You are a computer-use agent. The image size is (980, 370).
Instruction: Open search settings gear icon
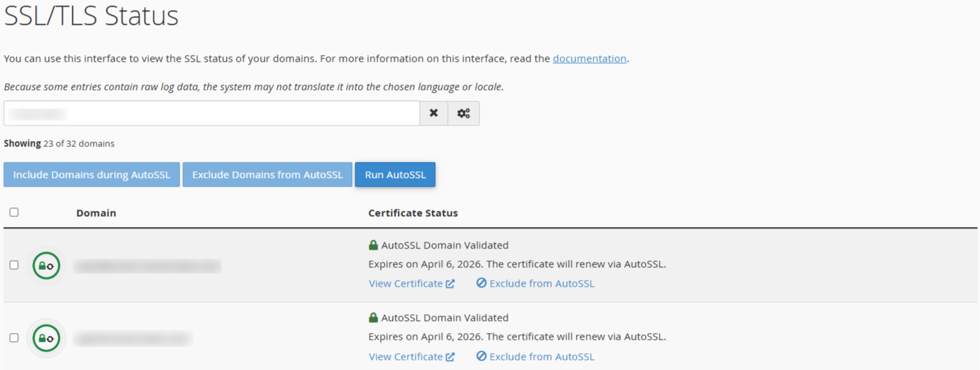(464, 113)
